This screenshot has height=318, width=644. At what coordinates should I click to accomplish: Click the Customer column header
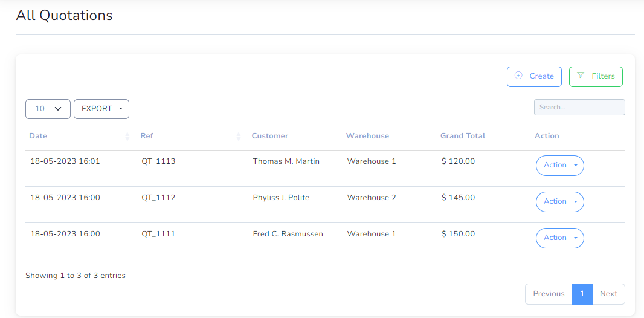pos(270,136)
